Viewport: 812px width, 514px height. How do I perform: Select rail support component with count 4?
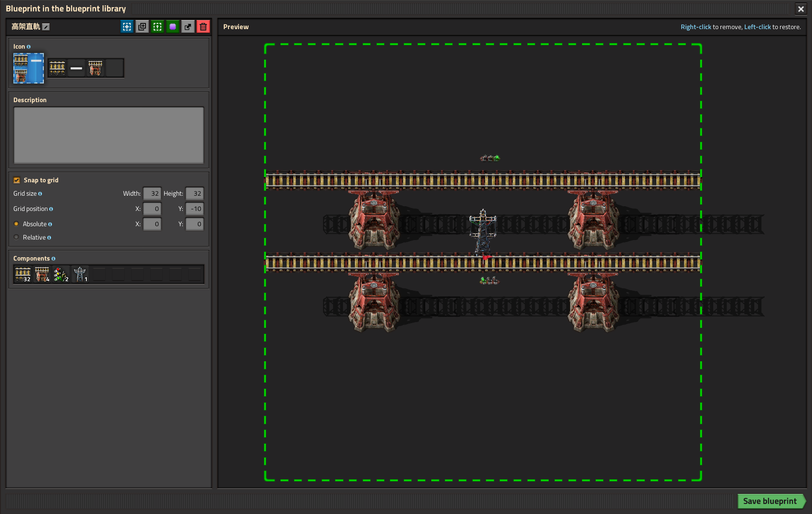pyautogui.click(x=42, y=274)
